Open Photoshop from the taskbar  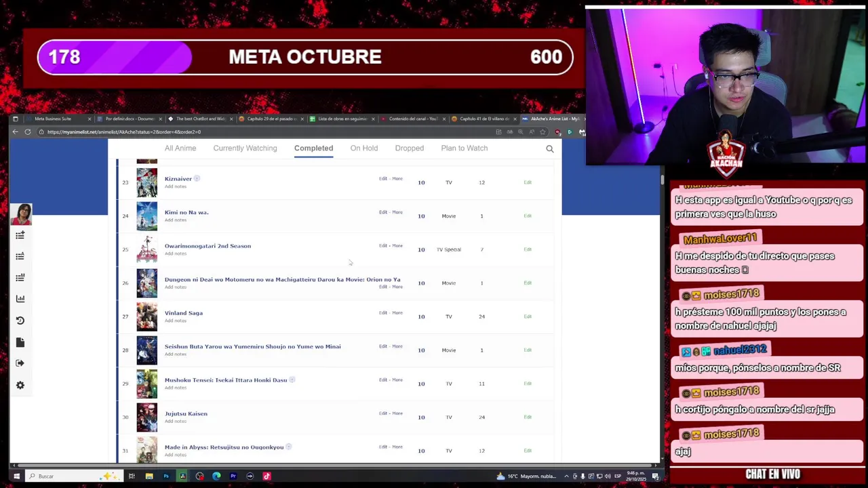coord(166,476)
